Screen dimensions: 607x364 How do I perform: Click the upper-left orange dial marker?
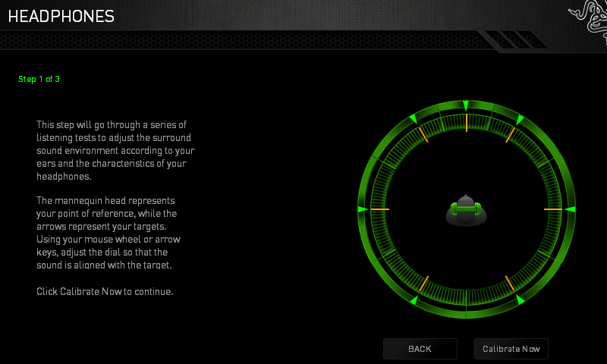pyautogui.click(x=423, y=135)
